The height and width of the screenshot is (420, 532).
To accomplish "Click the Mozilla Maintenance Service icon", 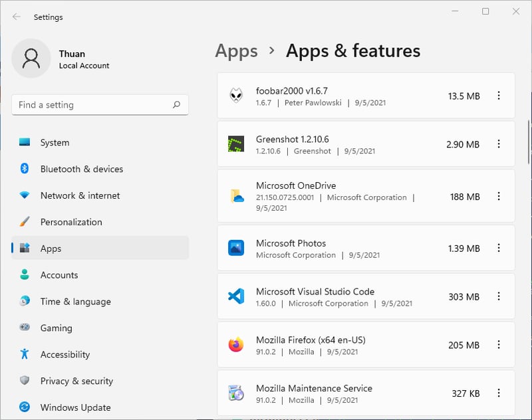I will [x=236, y=393].
